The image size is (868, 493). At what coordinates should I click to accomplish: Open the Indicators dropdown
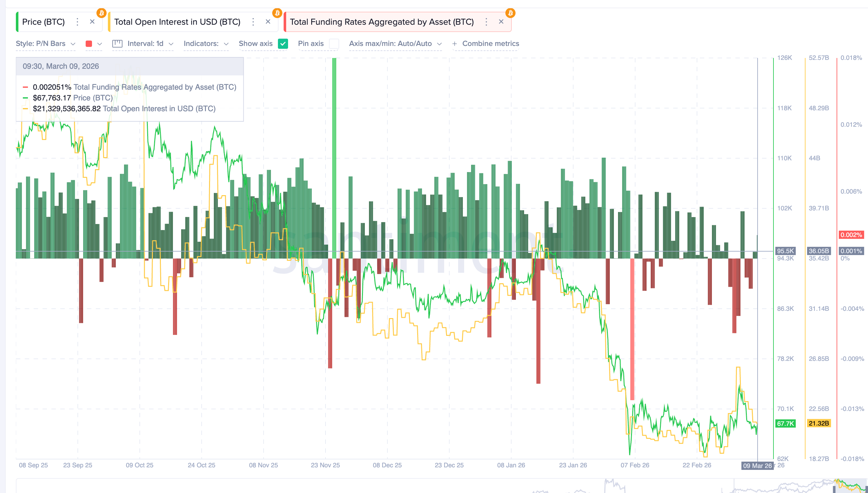click(x=206, y=44)
